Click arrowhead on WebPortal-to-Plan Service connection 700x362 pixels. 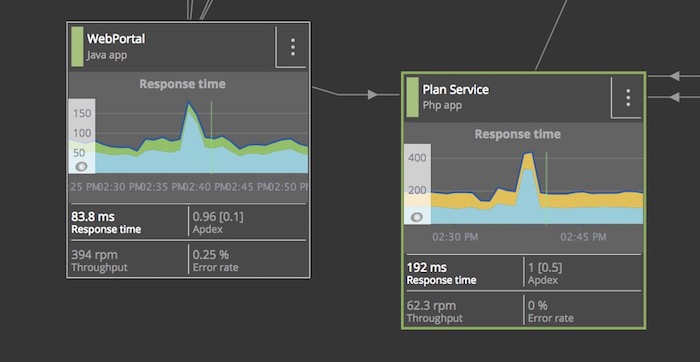(x=373, y=95)
